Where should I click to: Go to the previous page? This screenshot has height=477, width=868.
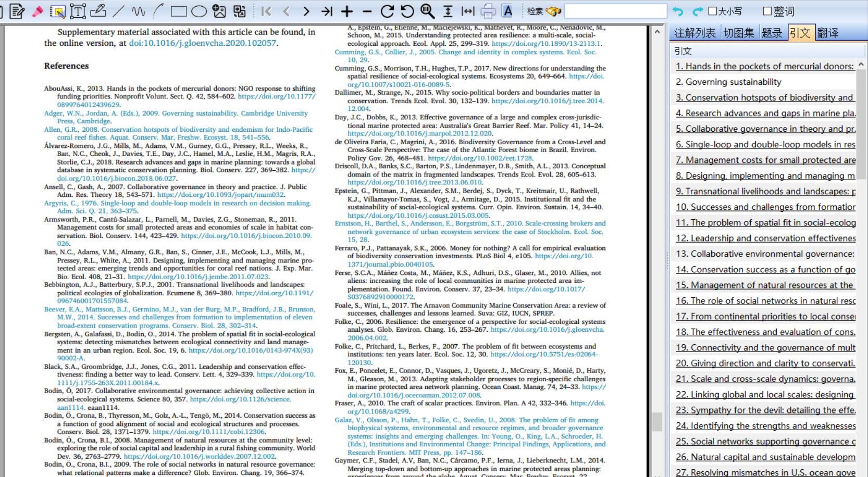286,11
